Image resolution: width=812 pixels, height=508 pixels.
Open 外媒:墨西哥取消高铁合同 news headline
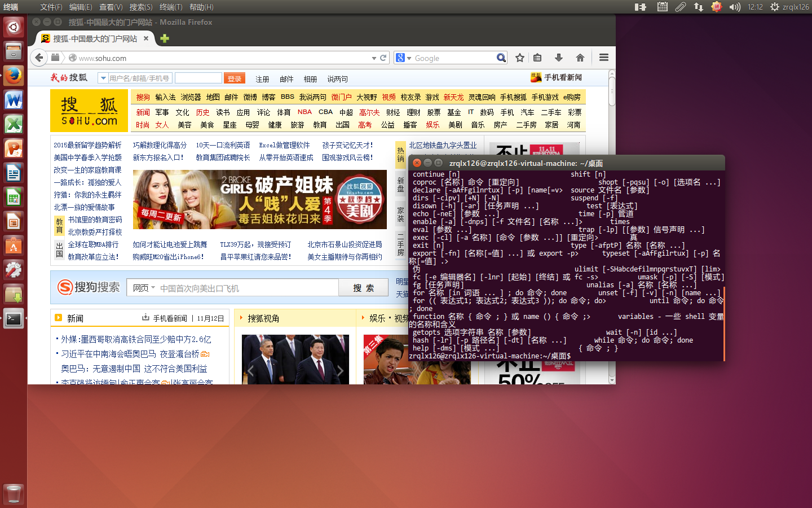coord(136,339)
